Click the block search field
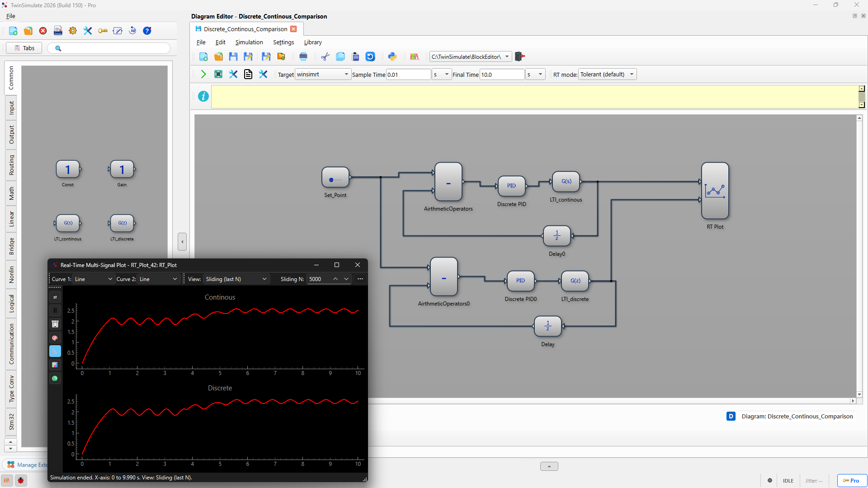 tap(109, 48)
